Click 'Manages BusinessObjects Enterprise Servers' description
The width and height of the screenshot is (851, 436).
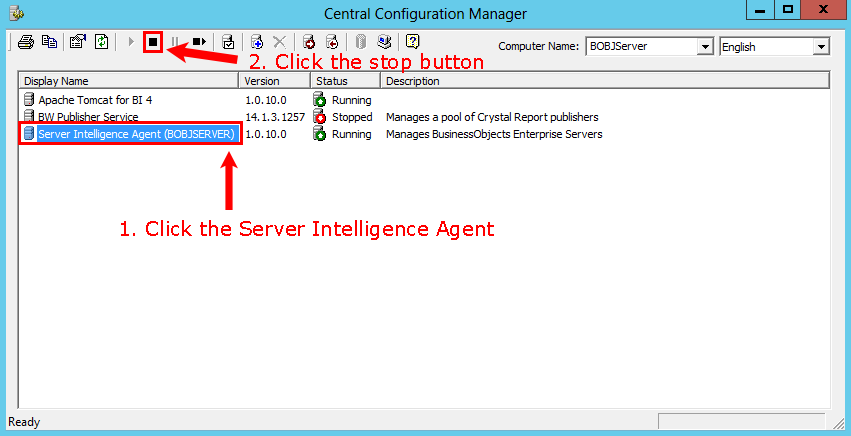(x=494, y=134)
